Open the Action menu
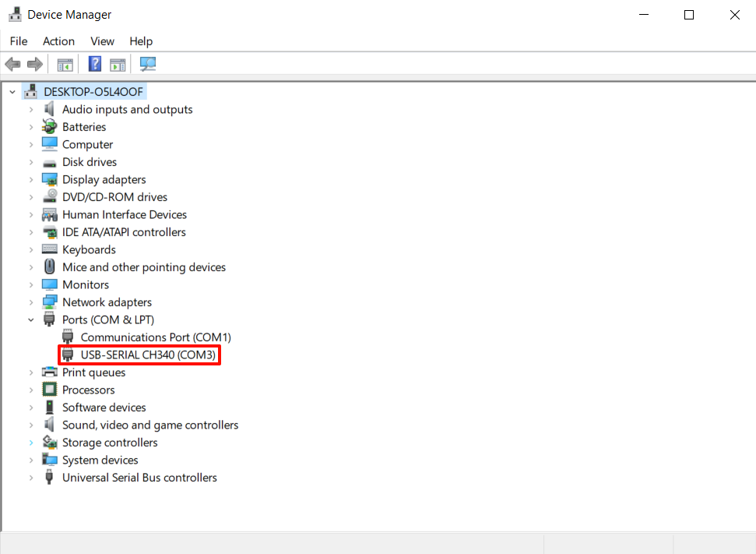The height and width of the screenshot is (554, 756). coord(59,41)
